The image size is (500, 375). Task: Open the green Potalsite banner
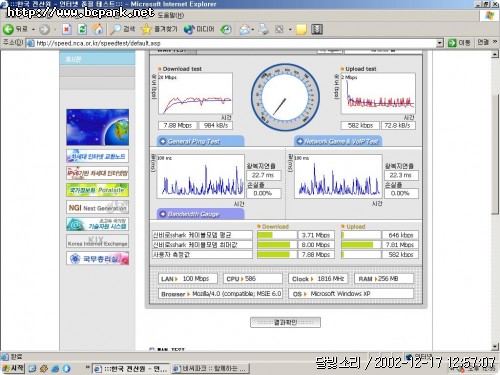pyautogui.click(x=97, y=190)
